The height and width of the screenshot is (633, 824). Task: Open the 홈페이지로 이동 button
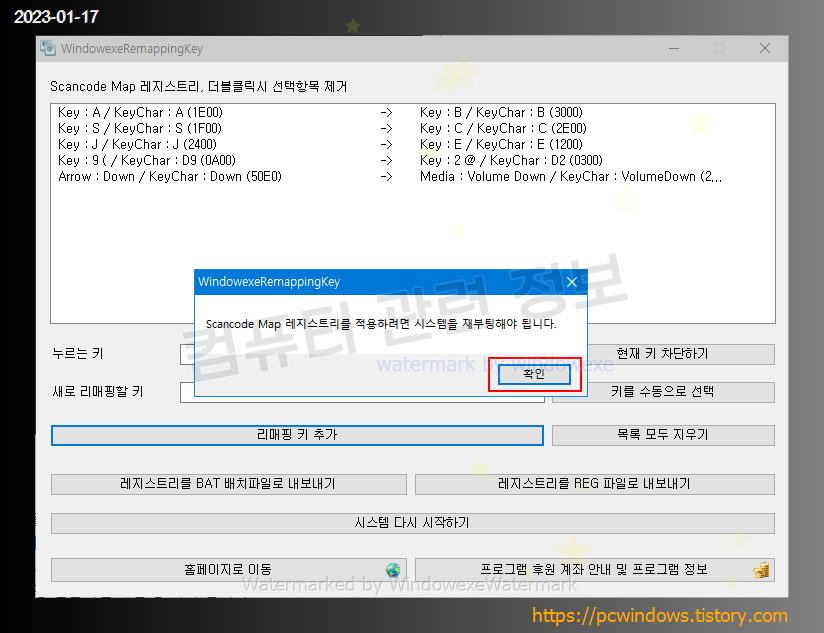229,570
